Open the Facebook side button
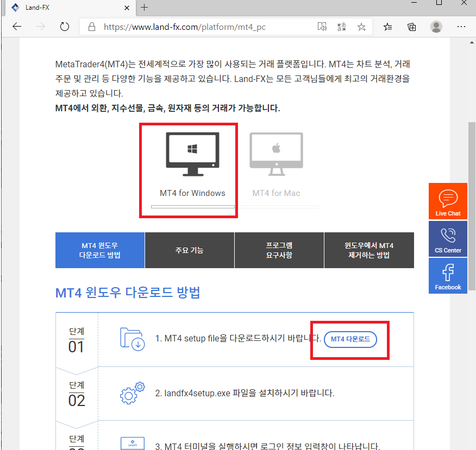The height and width of the screenshot is (450, 476). pyautogui.click(x=448, y=276)
